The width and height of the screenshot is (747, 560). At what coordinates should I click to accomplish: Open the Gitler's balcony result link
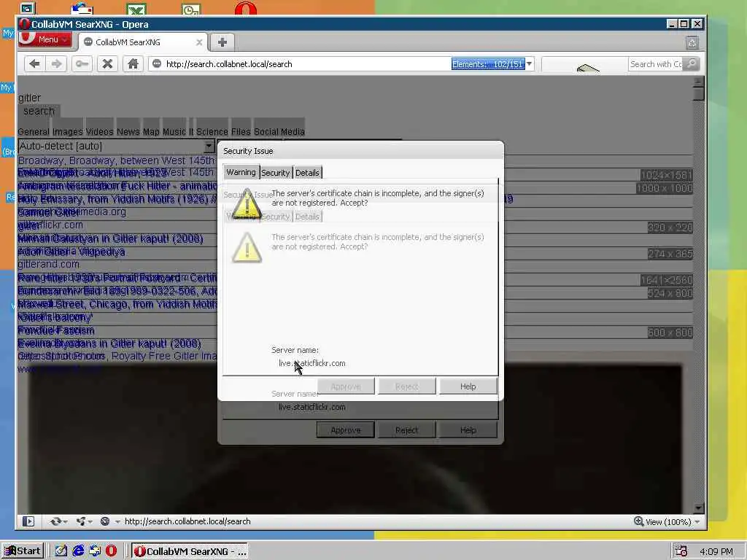click(55, 316)
